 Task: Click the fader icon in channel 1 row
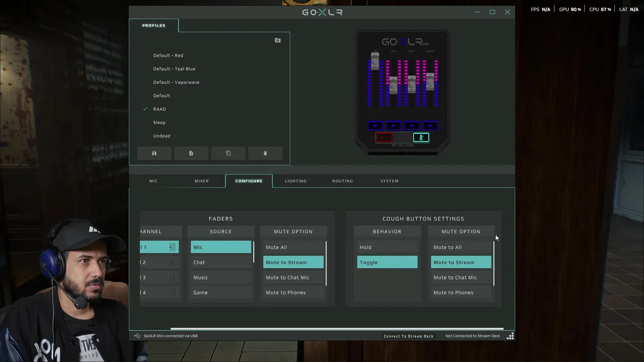(x=173, y=247)
